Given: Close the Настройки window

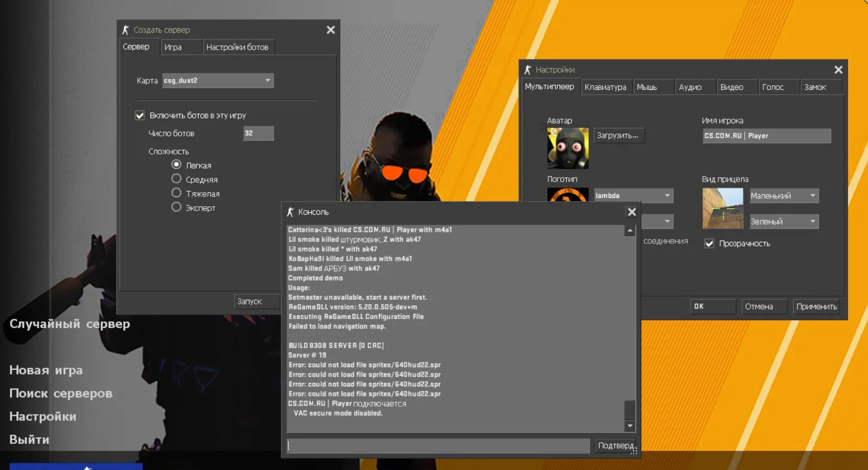Looking at the screenshot, I should (838, 69).
